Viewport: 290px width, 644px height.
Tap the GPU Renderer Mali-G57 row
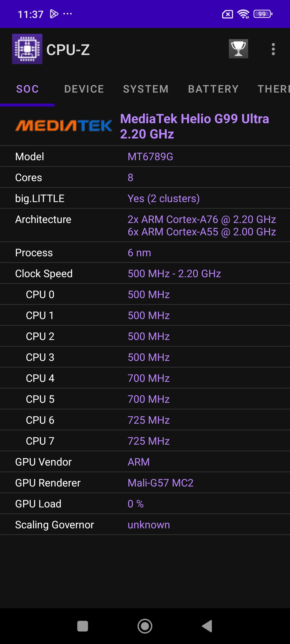coord(145,483)
